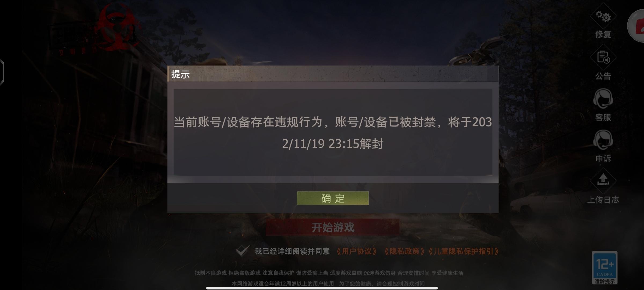
Task: Confirm the dialog with 确定 button
Action: click(333, 198)
